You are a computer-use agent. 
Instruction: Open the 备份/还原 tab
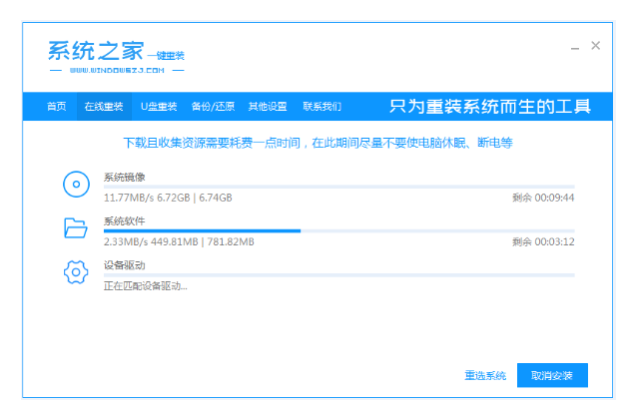[x=213, y=106]
